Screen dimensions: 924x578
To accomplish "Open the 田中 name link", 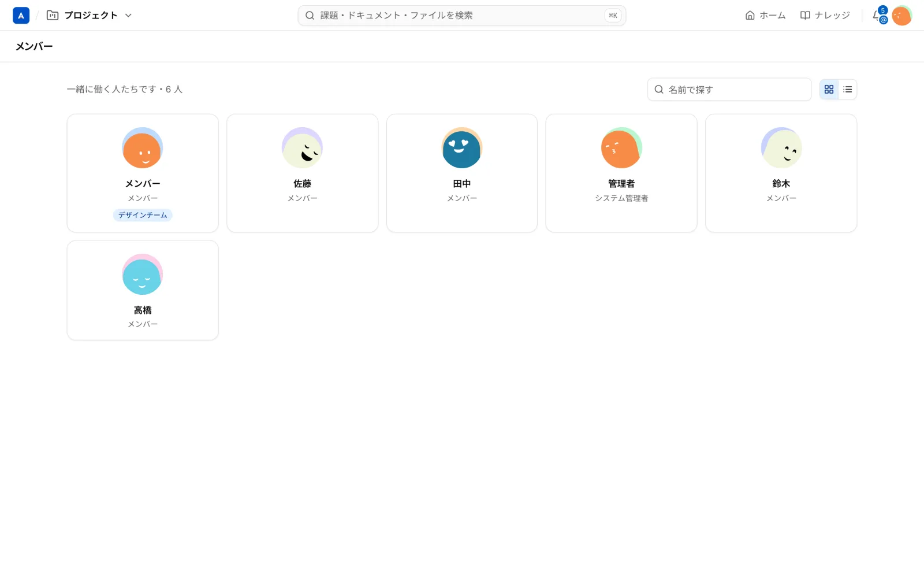I will point(462,183).
